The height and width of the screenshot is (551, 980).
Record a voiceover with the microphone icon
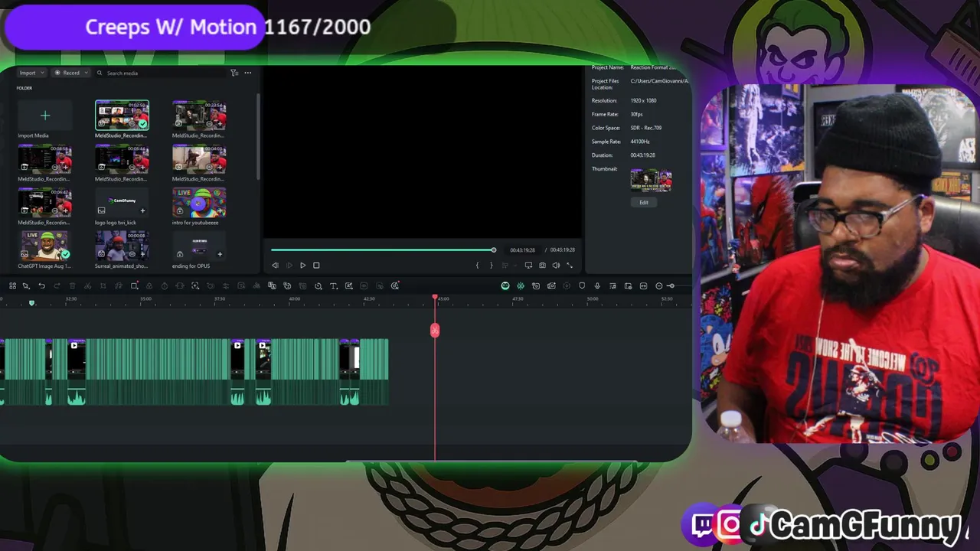point(597,286)
